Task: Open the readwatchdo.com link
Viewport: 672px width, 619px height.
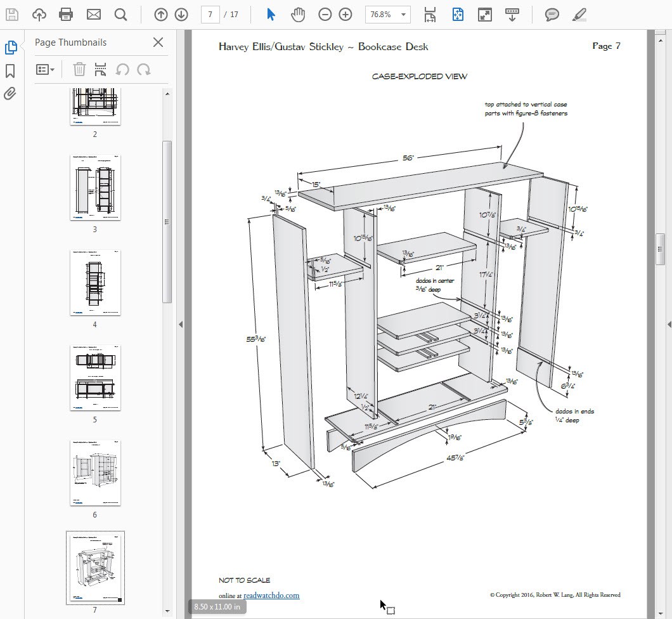Action: (x=271, y=596)
